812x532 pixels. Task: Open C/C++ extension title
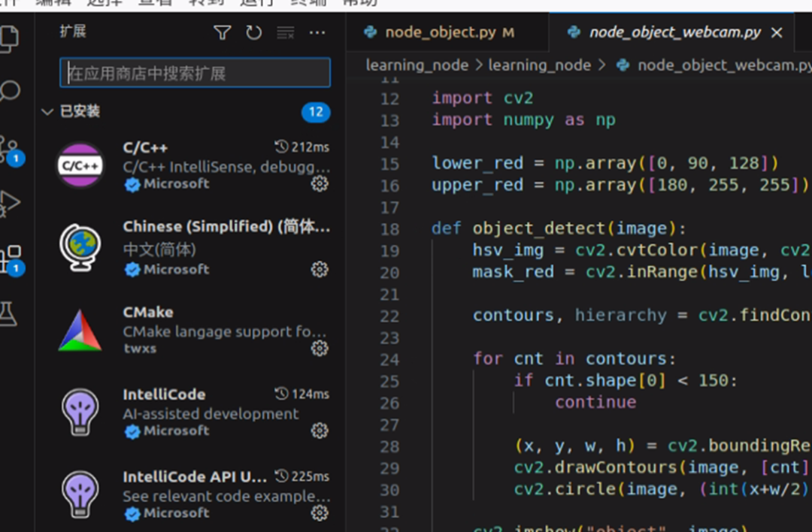tap(146, 148)
